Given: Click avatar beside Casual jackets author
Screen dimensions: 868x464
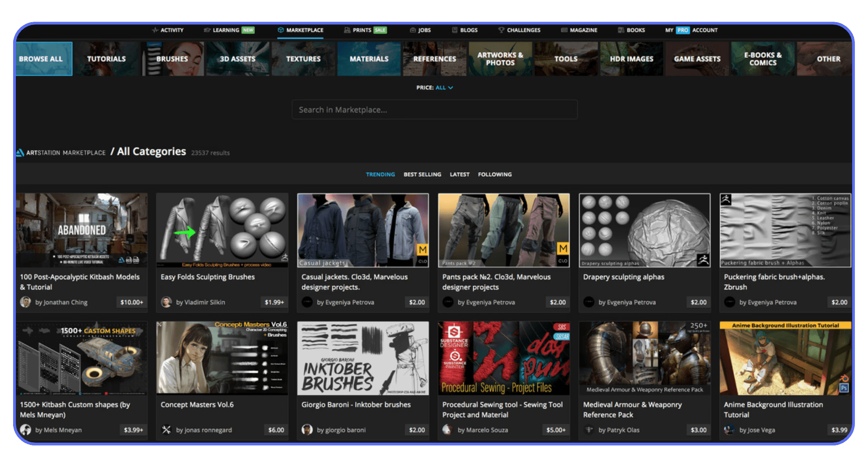Looking at the screenshot, I should click(307, 302).
